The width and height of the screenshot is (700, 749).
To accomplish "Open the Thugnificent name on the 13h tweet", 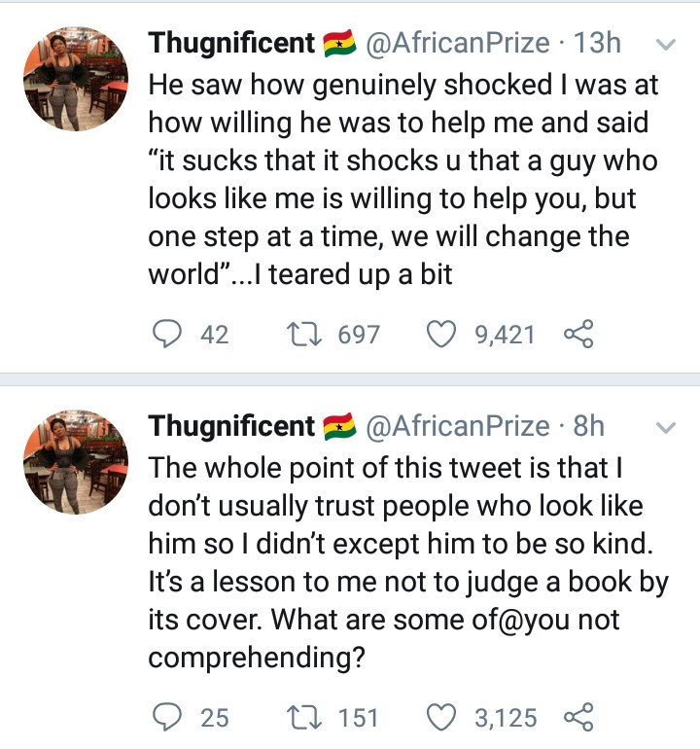I will 231,44.
